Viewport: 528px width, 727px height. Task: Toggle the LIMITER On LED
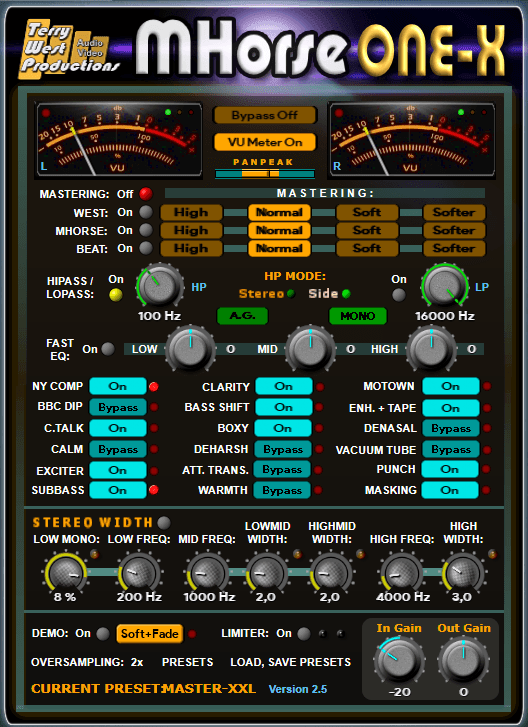(304, 634)
